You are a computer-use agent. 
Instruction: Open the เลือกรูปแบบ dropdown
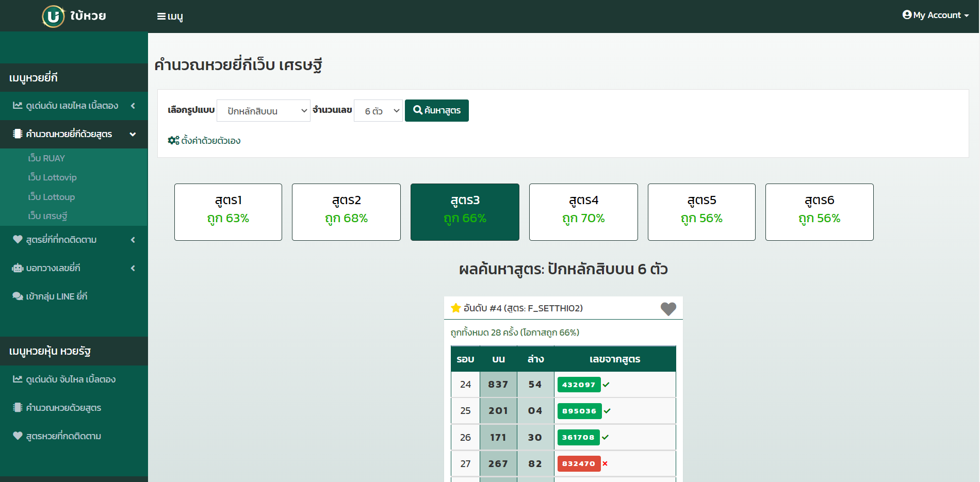click(263, 110)
